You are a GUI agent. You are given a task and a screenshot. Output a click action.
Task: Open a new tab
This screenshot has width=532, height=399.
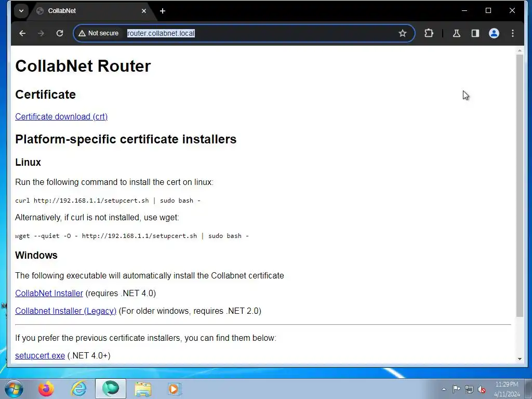point(163,11)
